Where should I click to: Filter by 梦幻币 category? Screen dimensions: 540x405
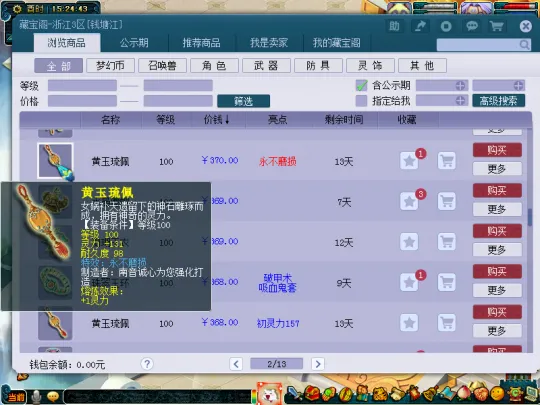(x=111, y=65)
